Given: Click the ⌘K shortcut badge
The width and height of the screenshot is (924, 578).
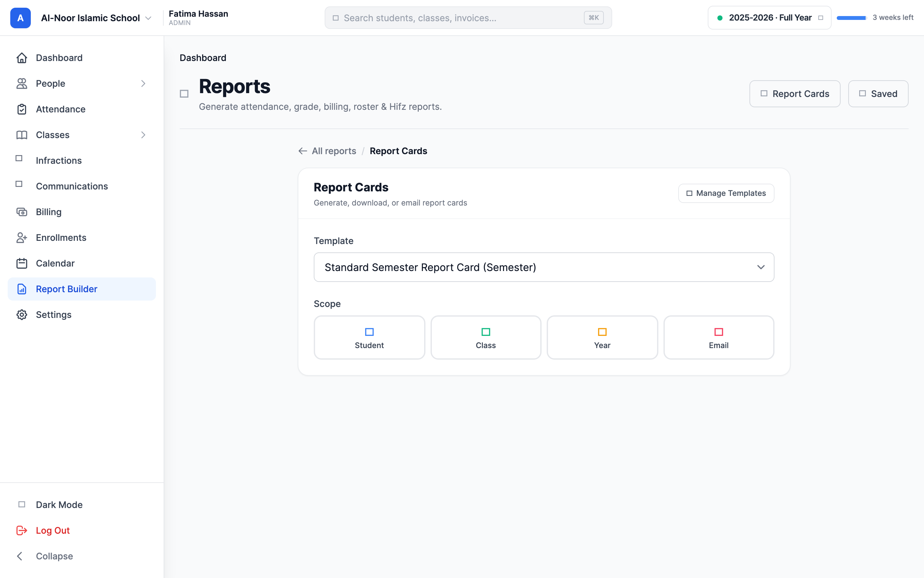Looking at the screenshot, I should (593, 18).
